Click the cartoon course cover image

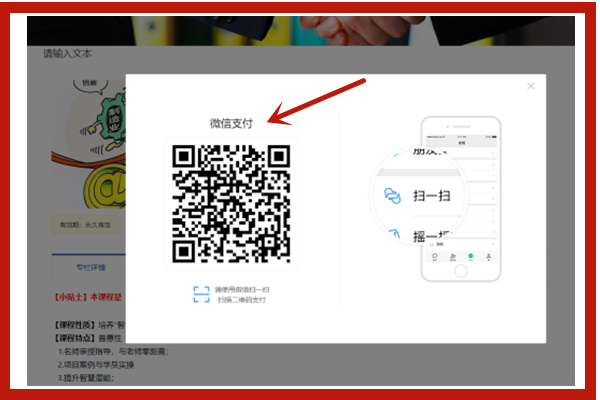point(89,144)
